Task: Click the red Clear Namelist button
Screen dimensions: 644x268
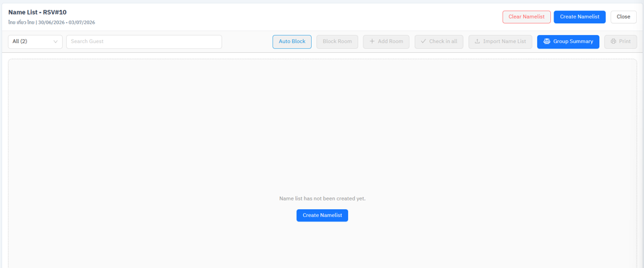Action: click(x=526, y=17)
